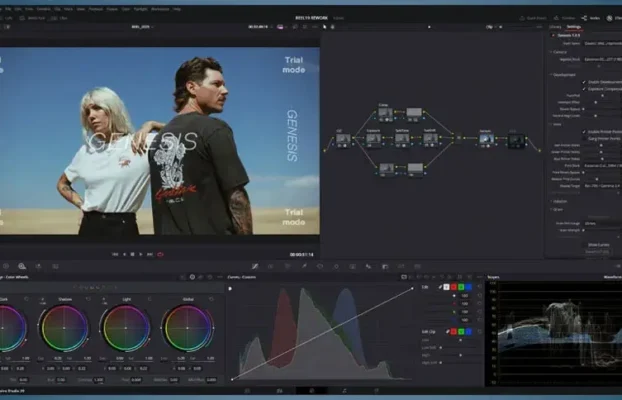Jump to first frame
This screenshot has width=622, height=400.
pos(115,254)
